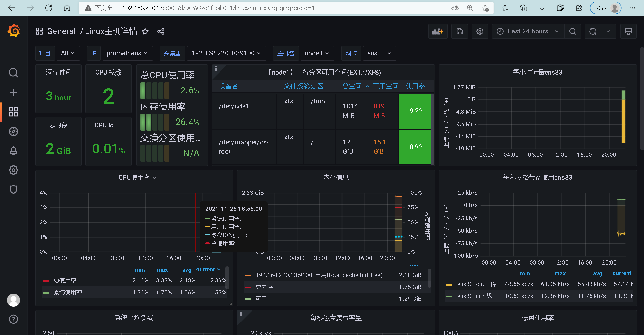Open the search dashboards icon in sidebar

click(x=13, y=73)
